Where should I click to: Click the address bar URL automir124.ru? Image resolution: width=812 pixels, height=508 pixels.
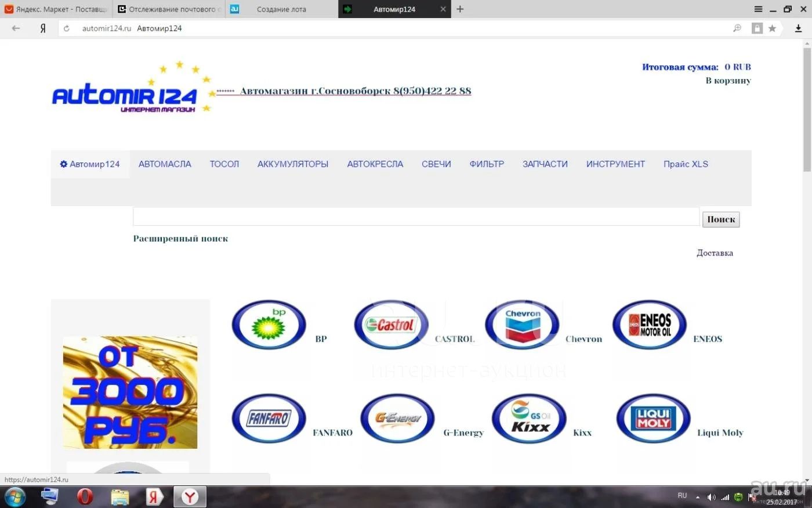tap(107, 28)
